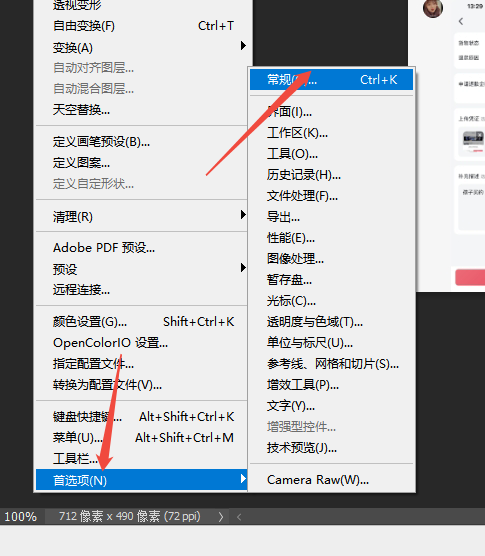Open keyboard shortcuts via Alt+Shift+Ctrl+K entry
The image size is (485, 556).
click(x=141, y=417)
